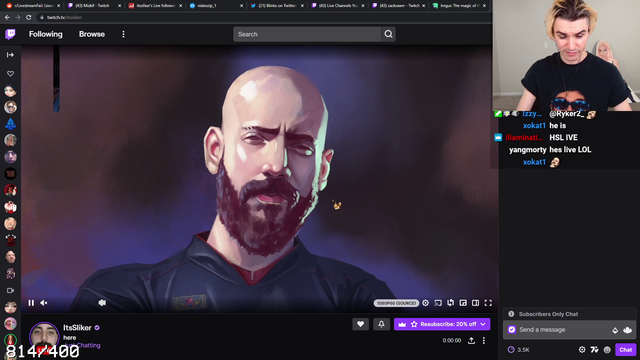Image resolution: width=640 pixels, height=360 pixels.
Task: Click the ItsSliker profile avatar
Action: (44, 337)
